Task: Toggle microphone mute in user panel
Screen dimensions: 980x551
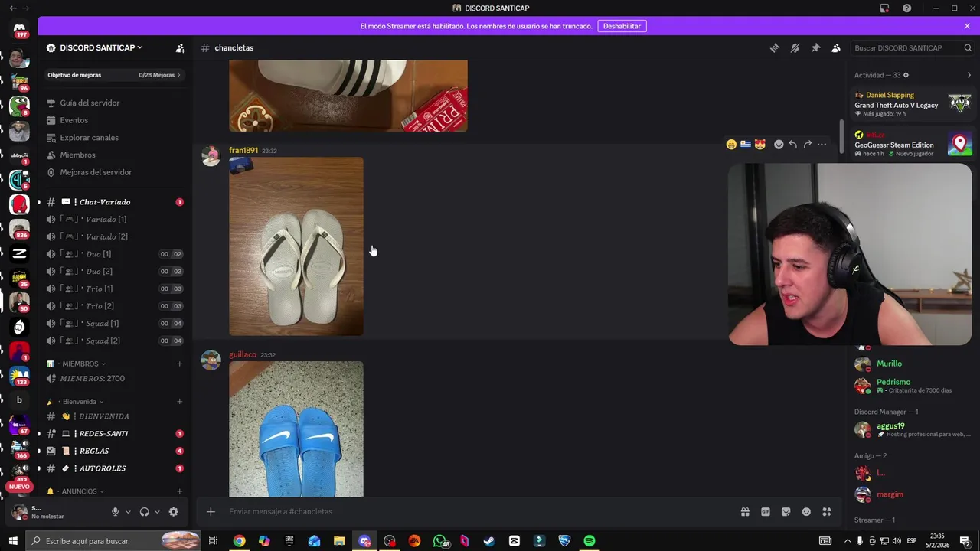Action: (x=115, y=512)
